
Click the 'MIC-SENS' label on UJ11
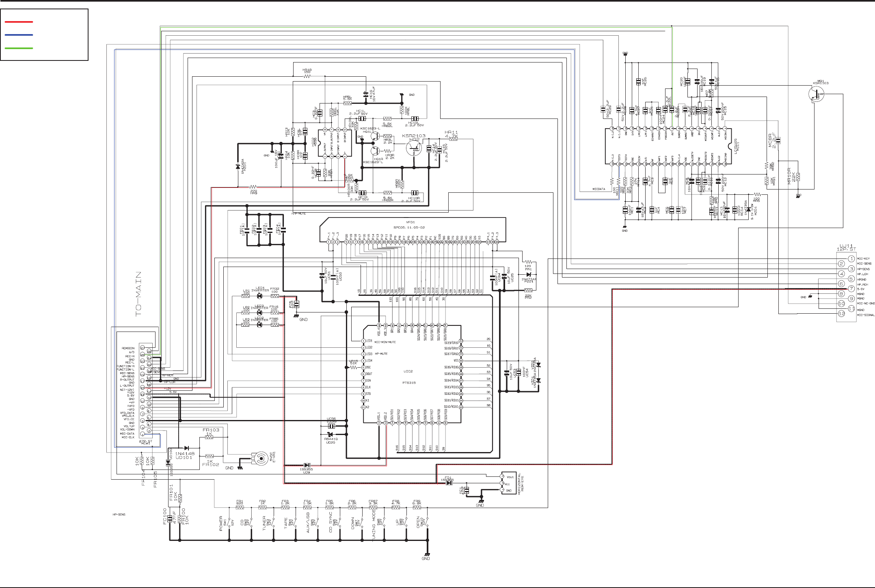click(x=864, y=264)
